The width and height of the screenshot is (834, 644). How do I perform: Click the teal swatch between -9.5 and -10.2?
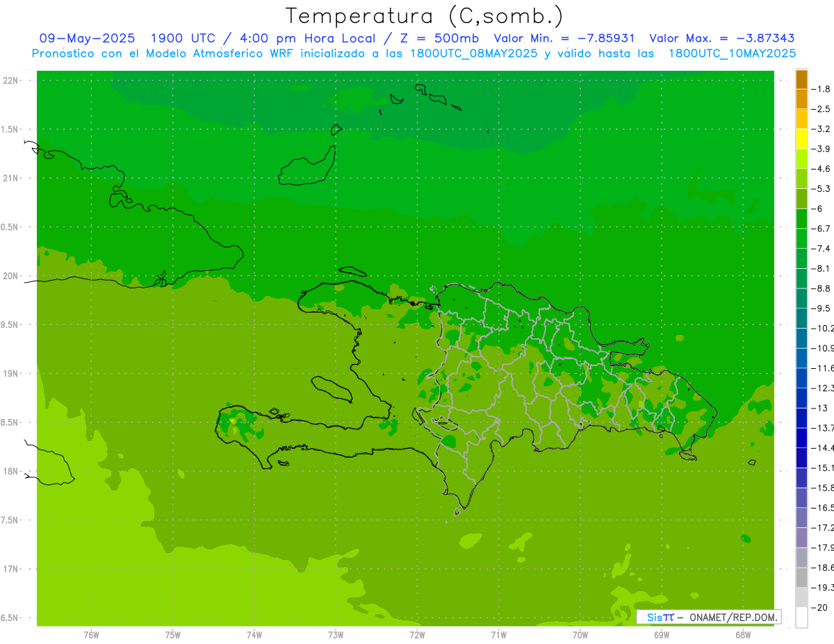[801, 318]
